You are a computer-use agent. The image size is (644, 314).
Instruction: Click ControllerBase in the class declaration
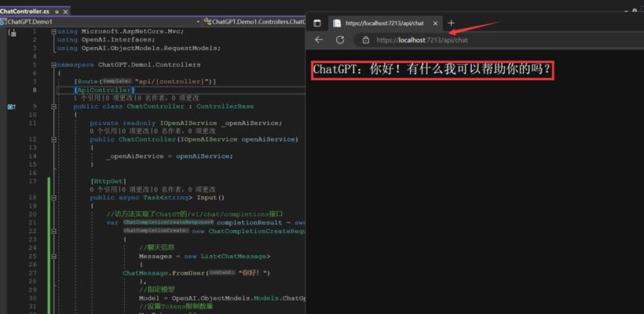pyautogui.click(x=225, y=106)
